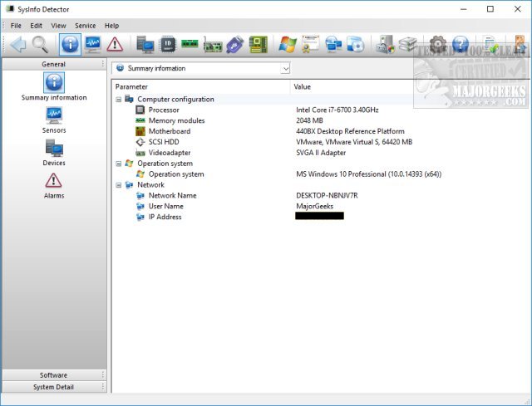Expand the System Detail sidebar section
The image size is (532, 406).
[54, 387]
